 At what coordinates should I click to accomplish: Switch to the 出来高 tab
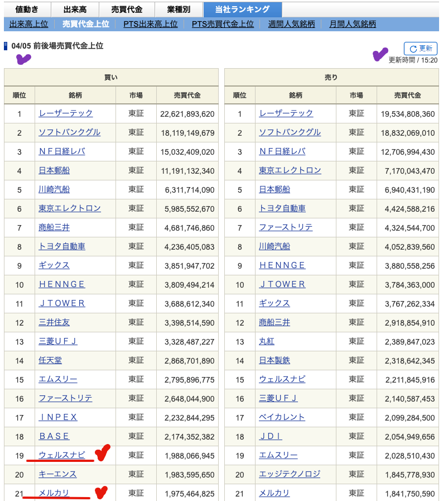75,9
